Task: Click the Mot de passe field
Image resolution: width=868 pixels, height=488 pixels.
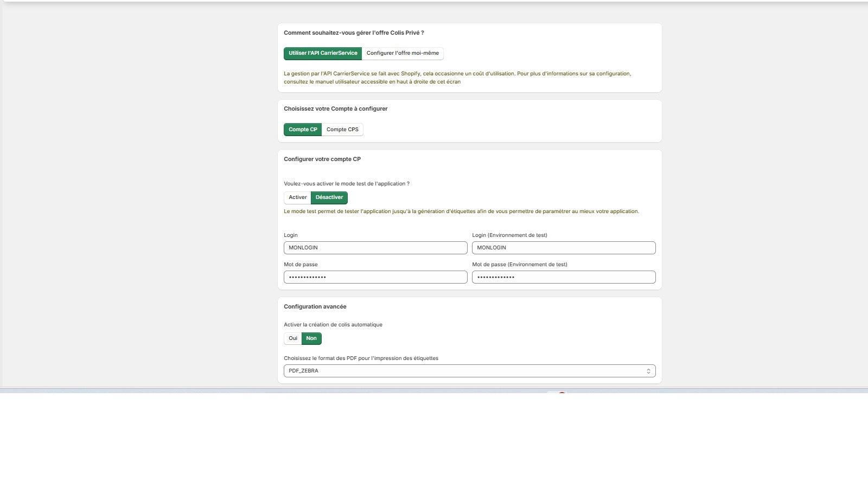Action: tap(375, 277)
